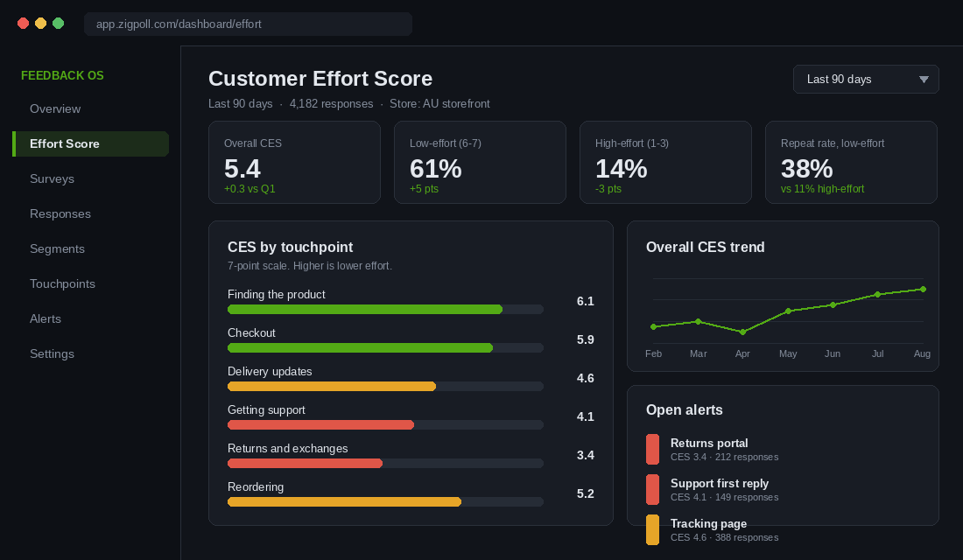Click the Getting support red bar
This screenshot has width=963, height=560.
pos(320,425)
